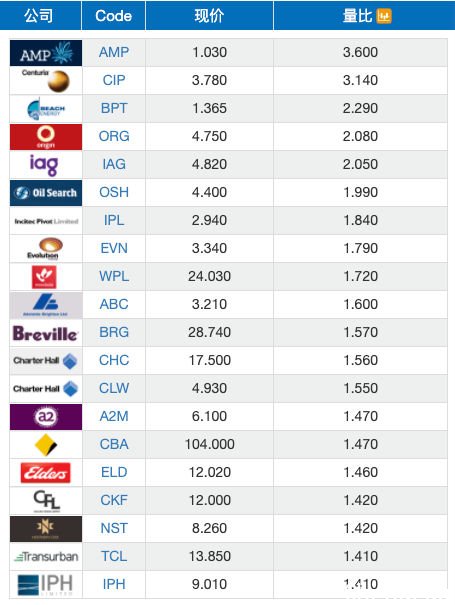This screenshot has height=605, width=455.
Task: Open the Oil Search logo
Action: click(46, 193)
